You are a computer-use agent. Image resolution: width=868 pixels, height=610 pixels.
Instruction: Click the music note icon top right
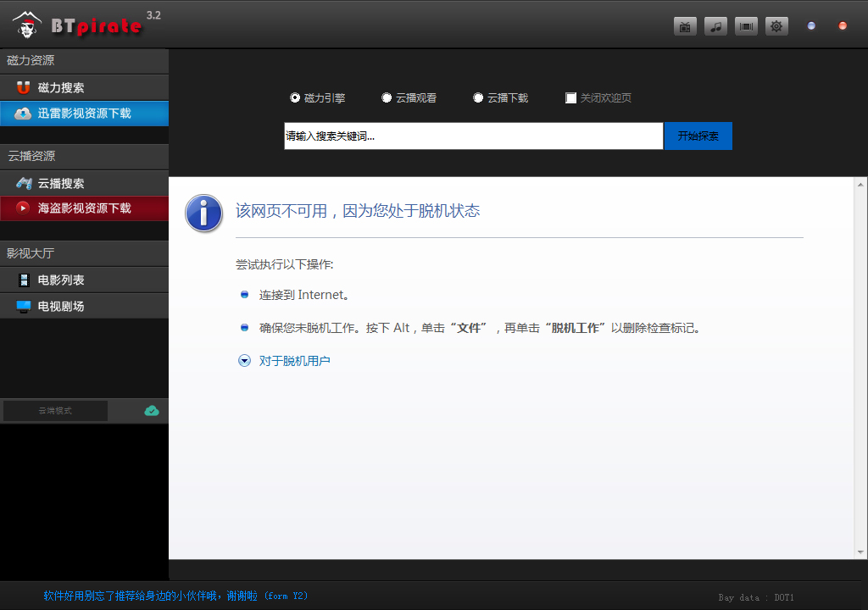tap(715, 26)
